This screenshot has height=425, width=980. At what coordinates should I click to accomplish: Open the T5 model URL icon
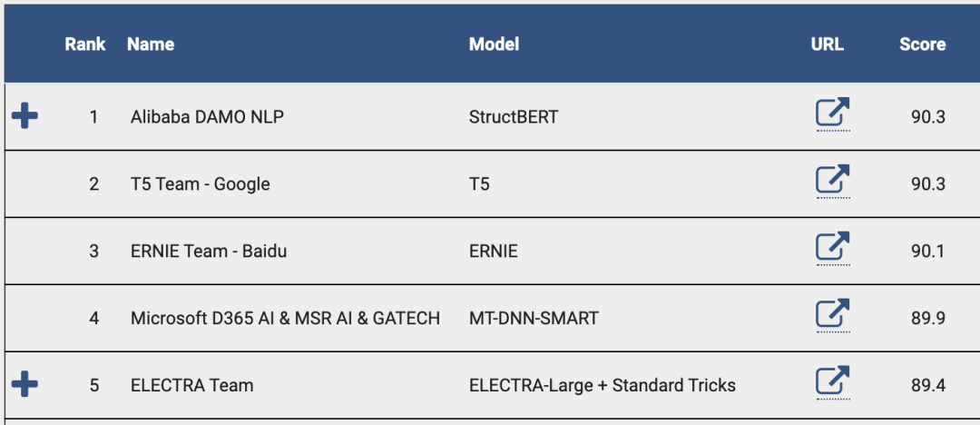click(833, 181)
